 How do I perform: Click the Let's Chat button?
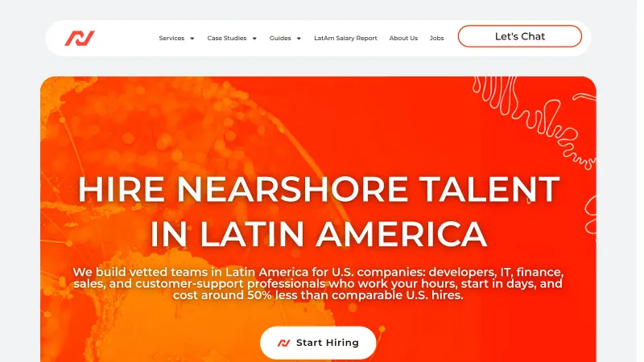coord(519,36)
